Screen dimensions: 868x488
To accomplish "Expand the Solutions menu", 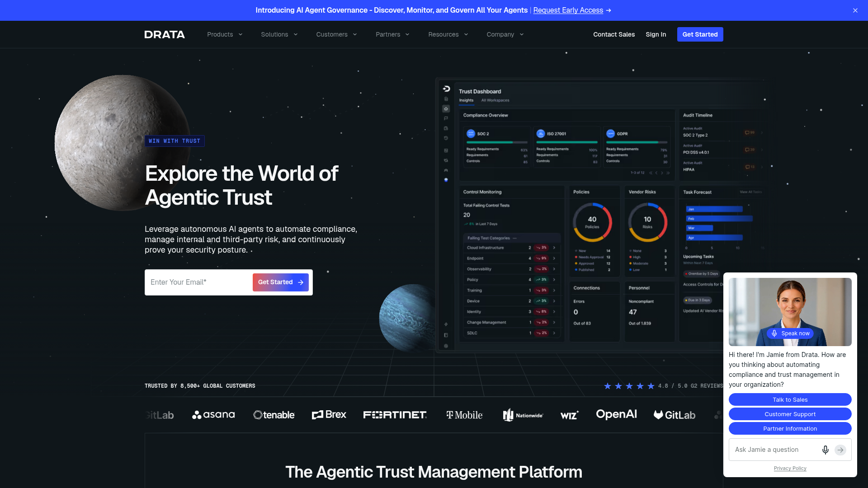I will coord(279,34).
